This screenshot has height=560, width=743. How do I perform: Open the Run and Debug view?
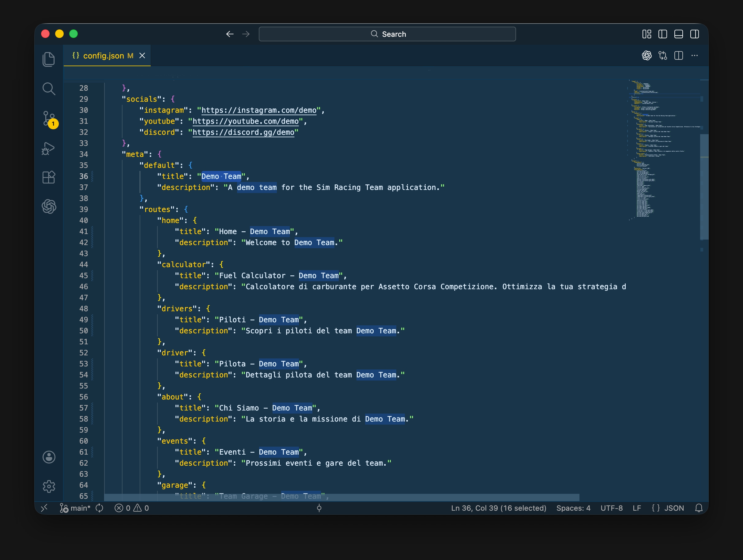pos(49,148)
